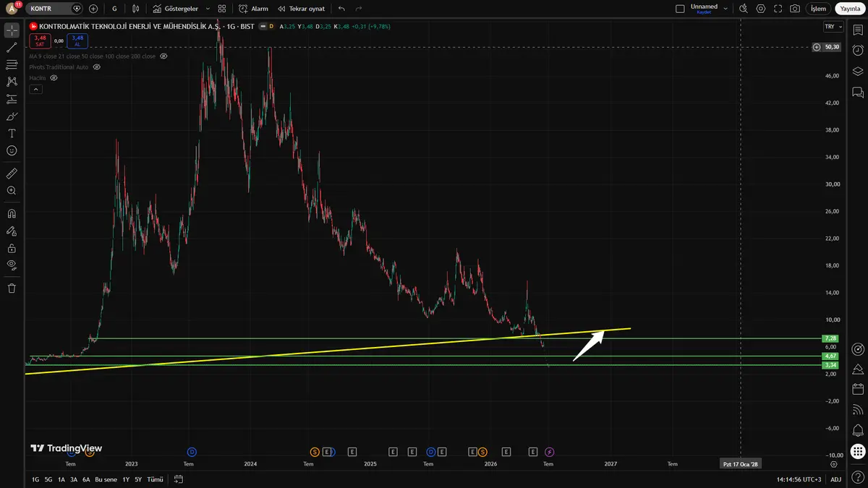Open the object tree layers panel

pyautogui.click(x=858, y=72)
